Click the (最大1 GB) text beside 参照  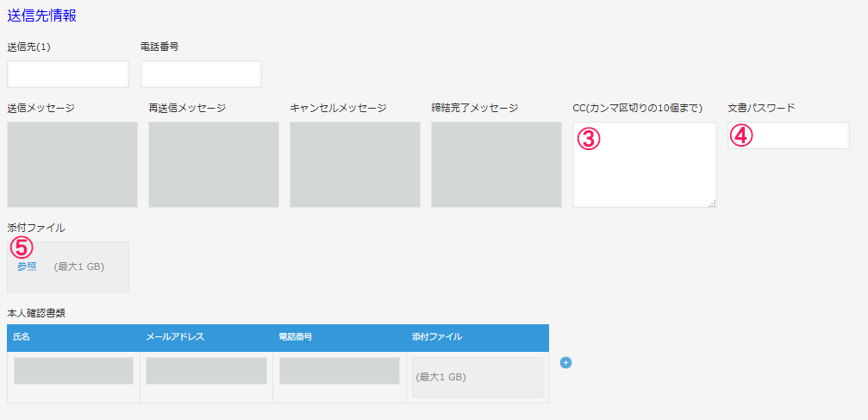pyautogui.click(x=79, y=266)
